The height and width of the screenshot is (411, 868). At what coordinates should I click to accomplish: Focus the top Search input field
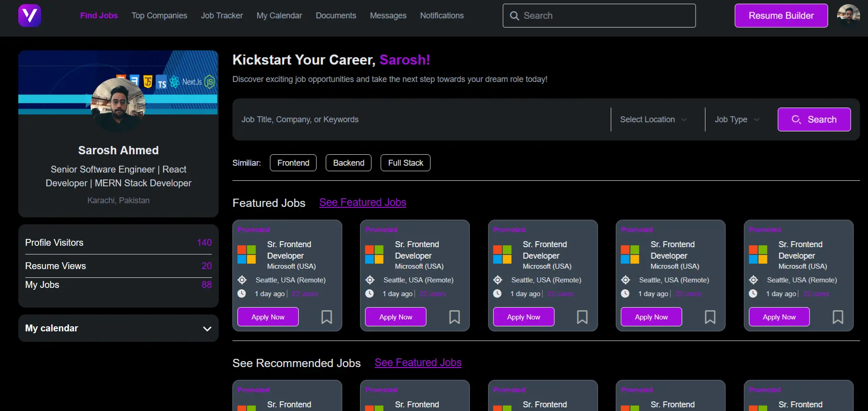click(x=599, y=16)
